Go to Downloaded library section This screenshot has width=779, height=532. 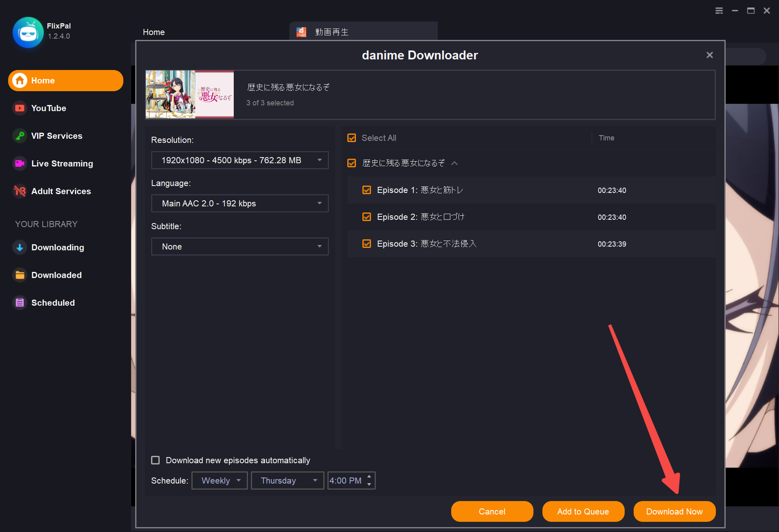click(x=56, y=275)
